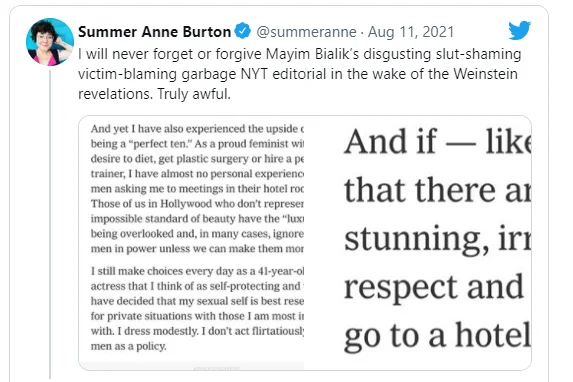Click the "respect and" large text line
Viewport: 573px width, 382px height.
434,288
